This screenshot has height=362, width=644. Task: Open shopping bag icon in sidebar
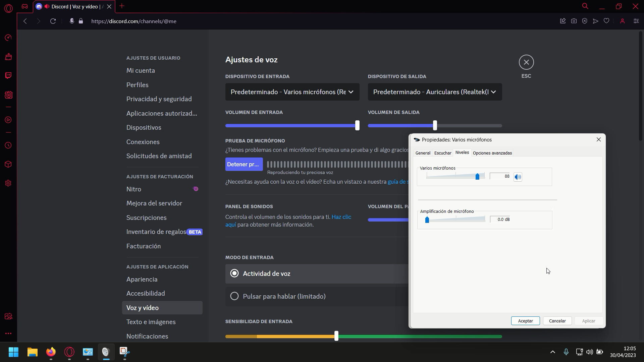(x=8, y=57)
